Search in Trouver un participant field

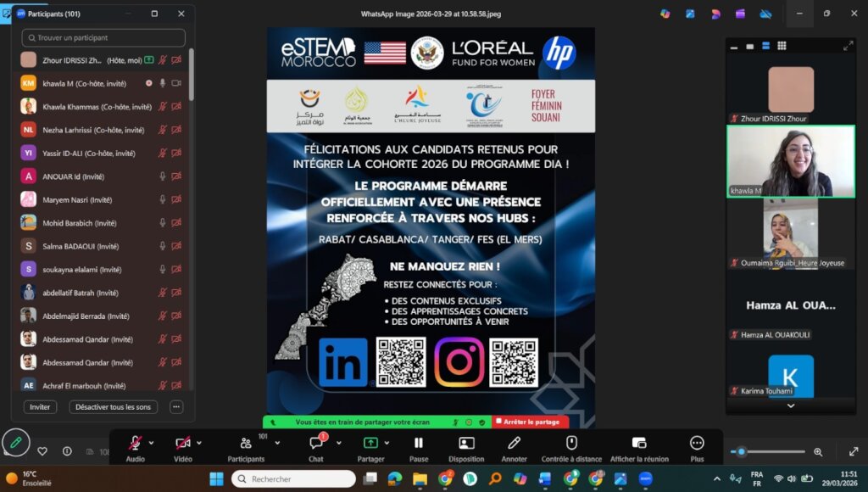point(103,37)
